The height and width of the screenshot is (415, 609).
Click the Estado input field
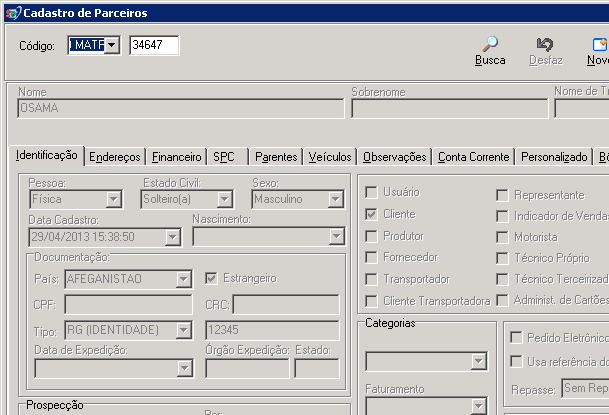click(x=317, y=368)
